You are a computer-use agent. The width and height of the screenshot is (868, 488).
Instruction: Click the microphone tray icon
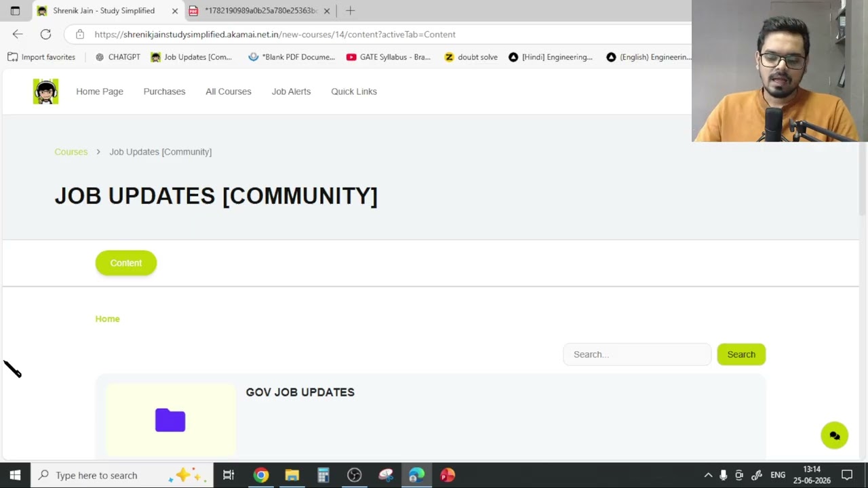tap(724, 475)
